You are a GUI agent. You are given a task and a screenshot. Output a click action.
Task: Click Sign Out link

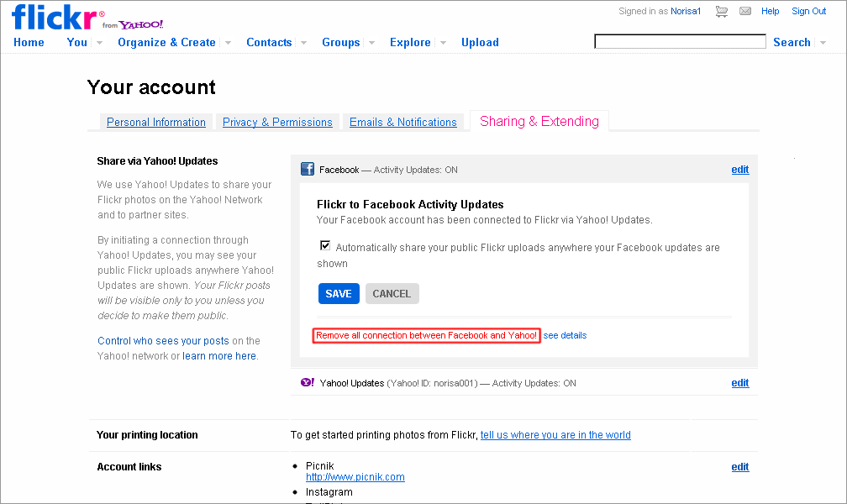tap(808, 11)
